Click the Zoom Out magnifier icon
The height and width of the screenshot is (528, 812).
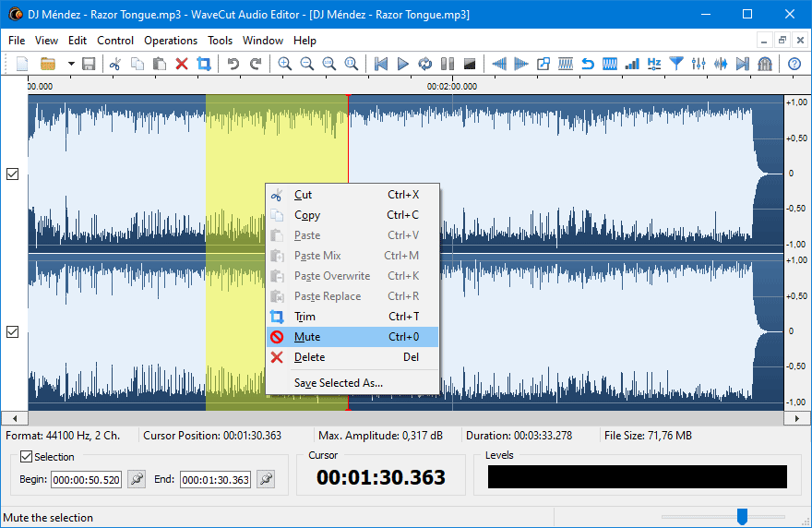(306, 64)
